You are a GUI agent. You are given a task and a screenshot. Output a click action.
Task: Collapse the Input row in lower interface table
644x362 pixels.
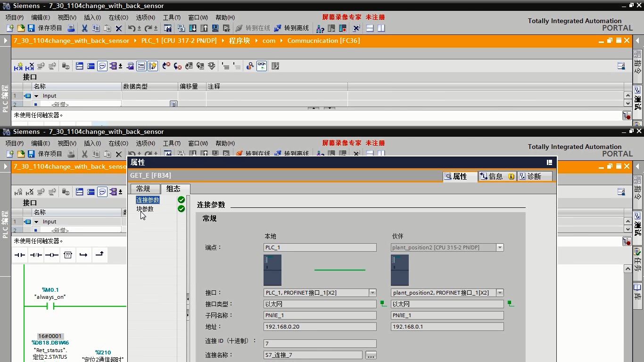tap(36, 222)
